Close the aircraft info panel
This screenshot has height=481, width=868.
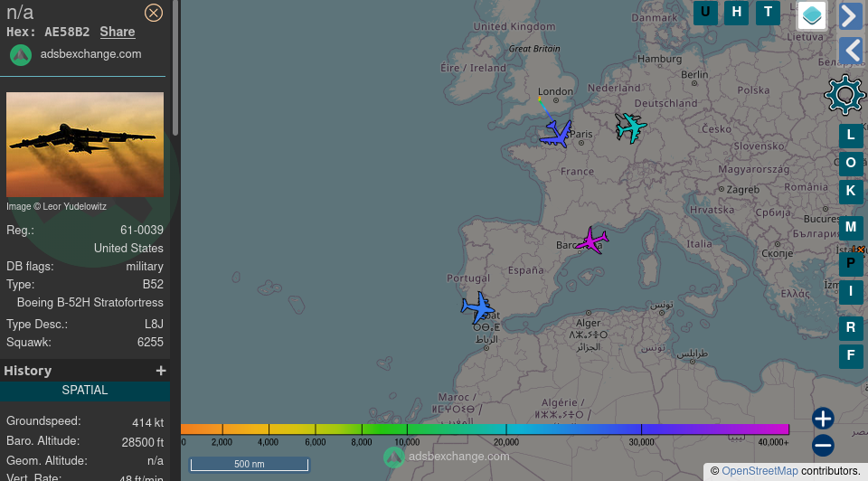(x=154, y=13)
